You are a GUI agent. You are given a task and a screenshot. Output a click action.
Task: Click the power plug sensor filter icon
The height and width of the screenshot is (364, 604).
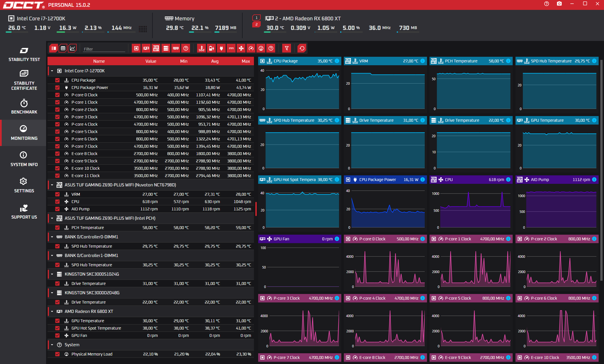[221, 48]
